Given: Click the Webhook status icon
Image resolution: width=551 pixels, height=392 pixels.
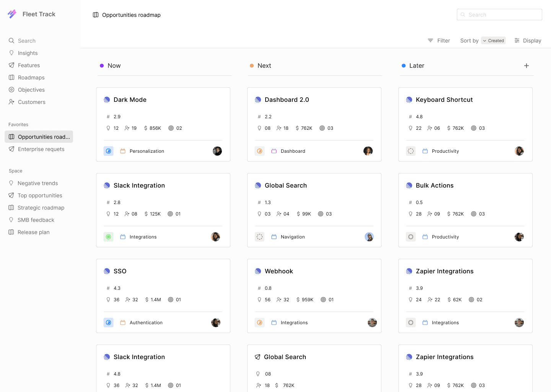Looking at the screenshot, I should [260, 323].
